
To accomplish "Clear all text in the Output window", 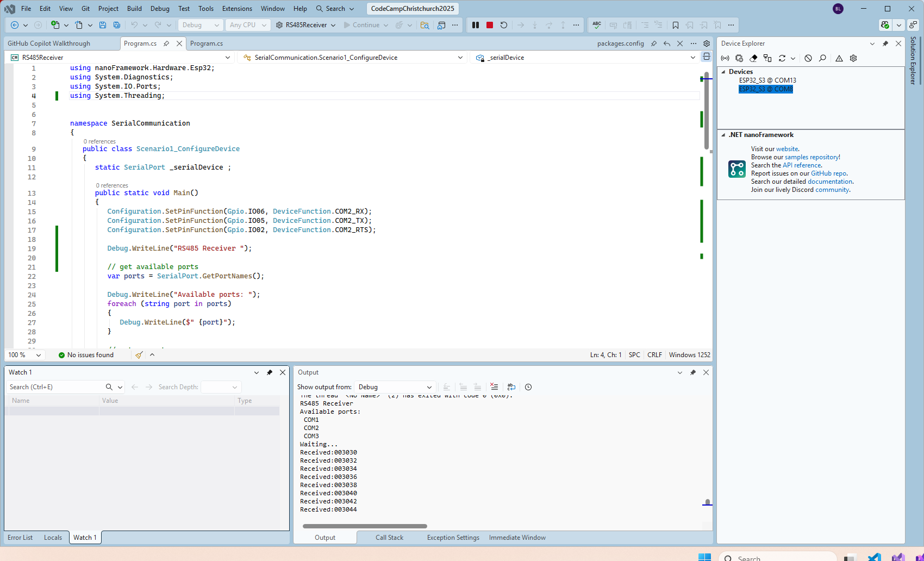I will click(x=494, y=387).
